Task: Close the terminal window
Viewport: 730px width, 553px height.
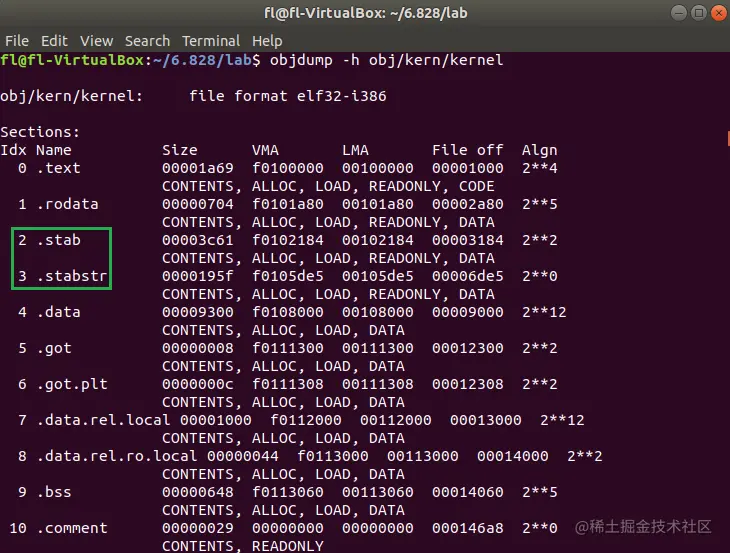Action: click(x=719, y=13)
